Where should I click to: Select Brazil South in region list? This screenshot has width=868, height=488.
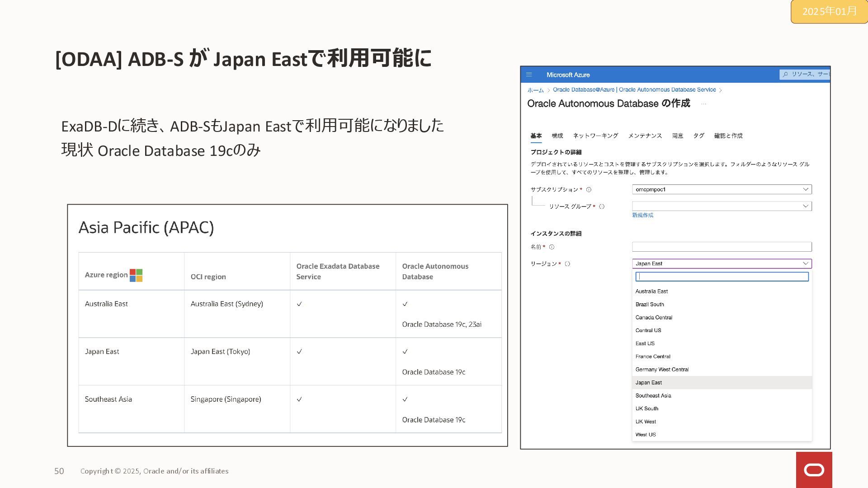tap(722, 305)
